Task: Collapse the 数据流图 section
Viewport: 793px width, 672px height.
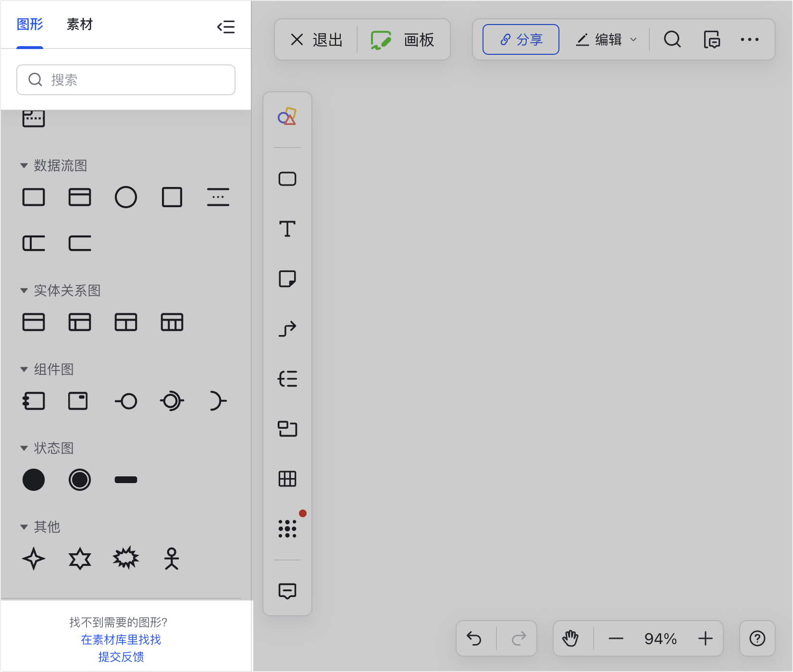Action: point(24,166)
